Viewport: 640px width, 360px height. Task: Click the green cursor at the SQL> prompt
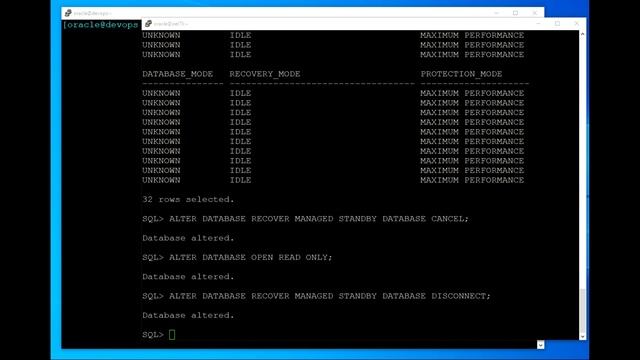click(x=172, y=335)
